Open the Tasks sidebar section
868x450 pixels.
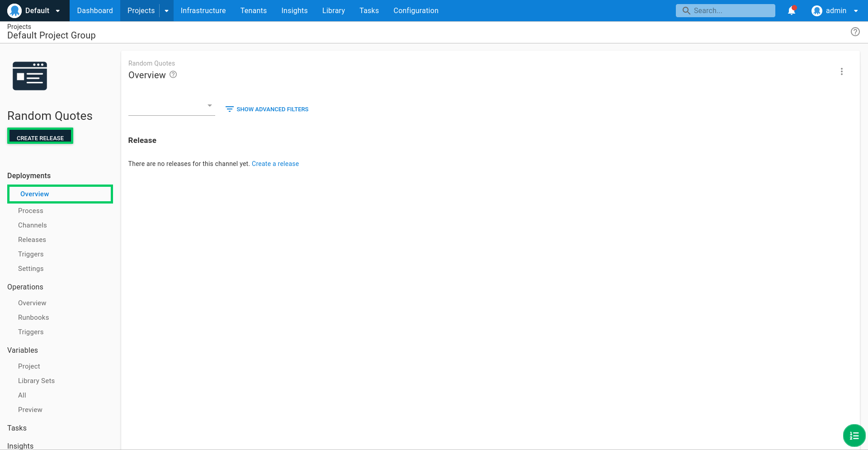[17, 428]
